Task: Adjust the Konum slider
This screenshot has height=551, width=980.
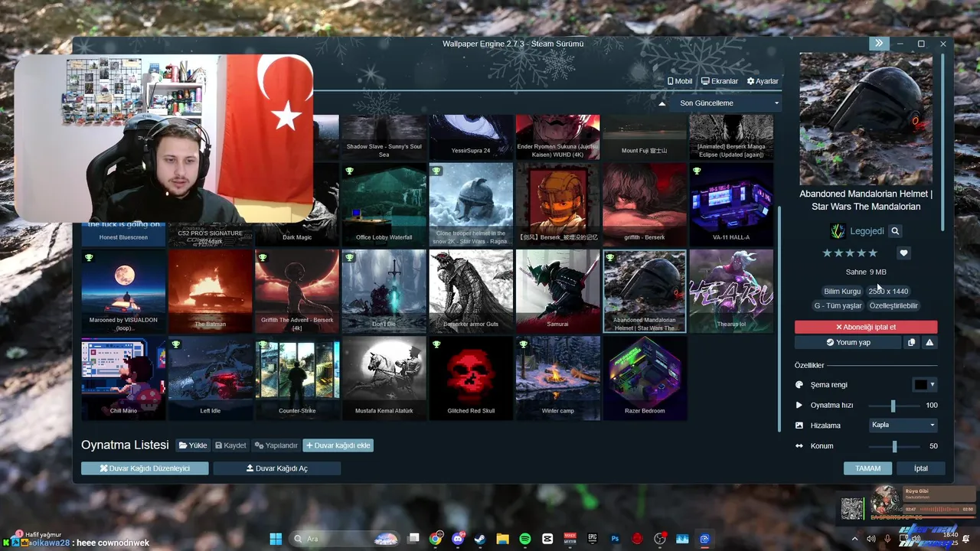Action: pos(893,446)
